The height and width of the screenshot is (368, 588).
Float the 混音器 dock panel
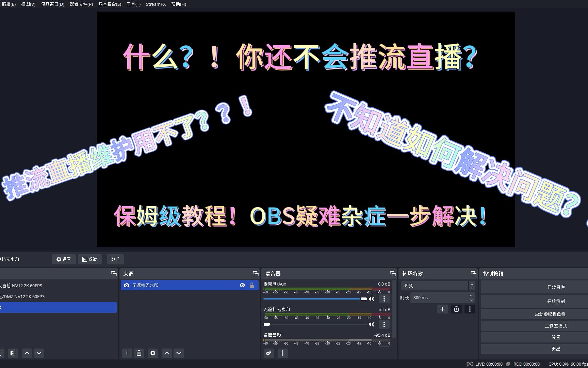393,274
